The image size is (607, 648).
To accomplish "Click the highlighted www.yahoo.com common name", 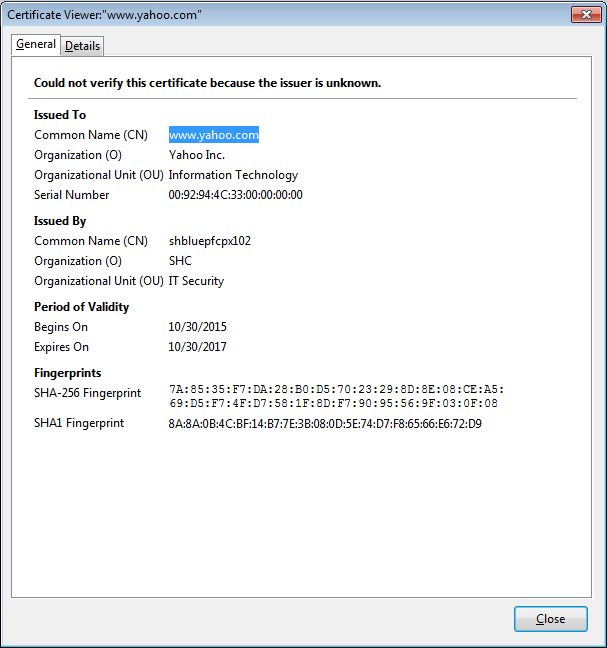I will 214,135.
